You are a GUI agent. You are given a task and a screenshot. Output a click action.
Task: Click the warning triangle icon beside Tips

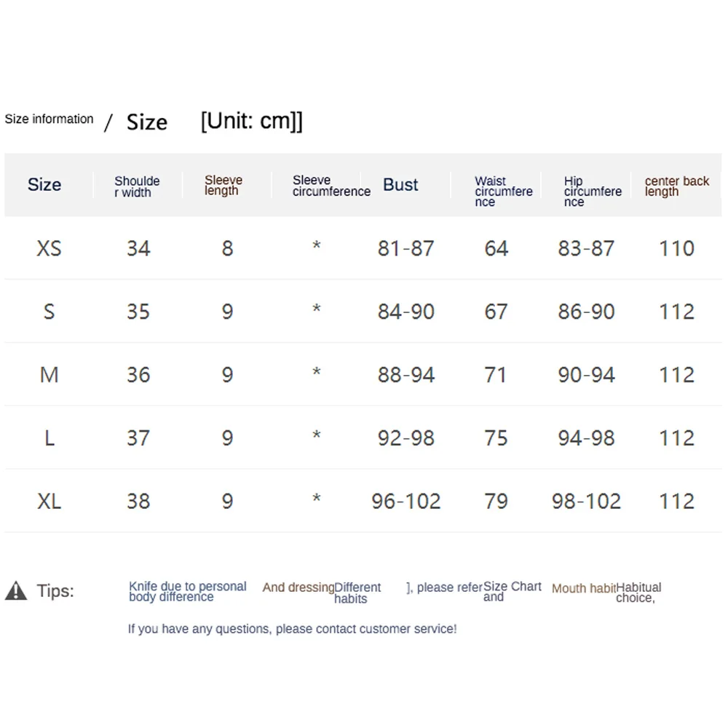coord(16,591)
